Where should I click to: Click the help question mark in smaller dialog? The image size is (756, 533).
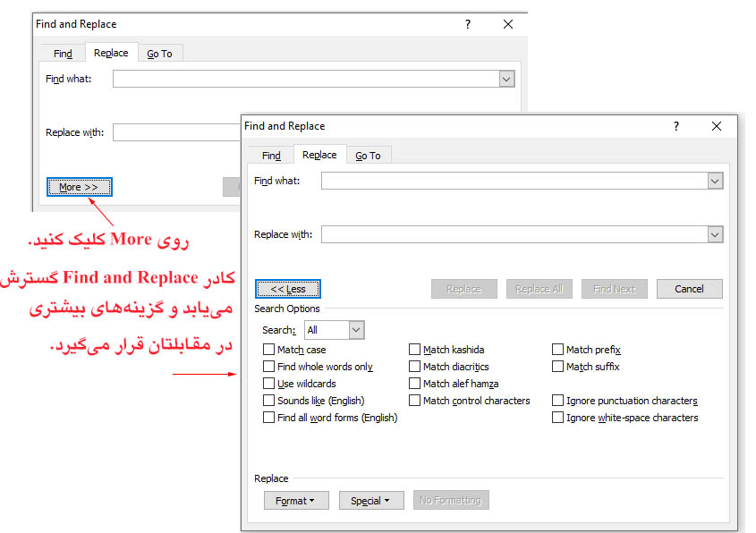(x=467, y=25)
